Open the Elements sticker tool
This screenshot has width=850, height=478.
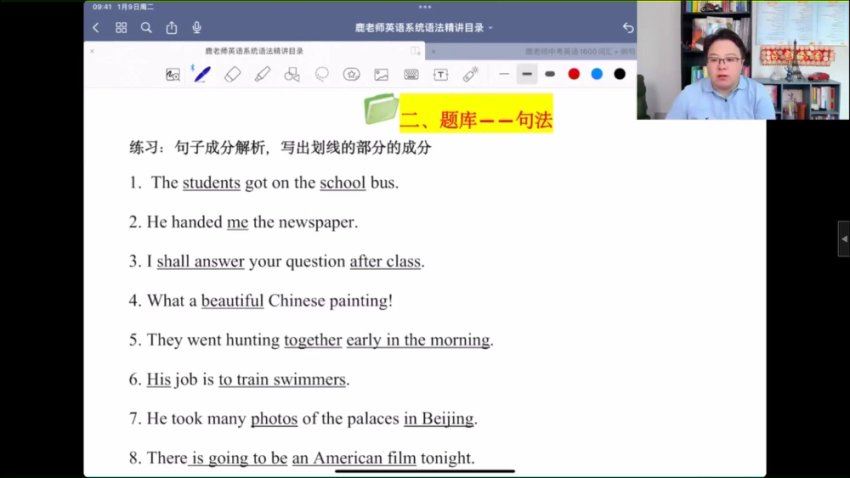click(351, 74)
